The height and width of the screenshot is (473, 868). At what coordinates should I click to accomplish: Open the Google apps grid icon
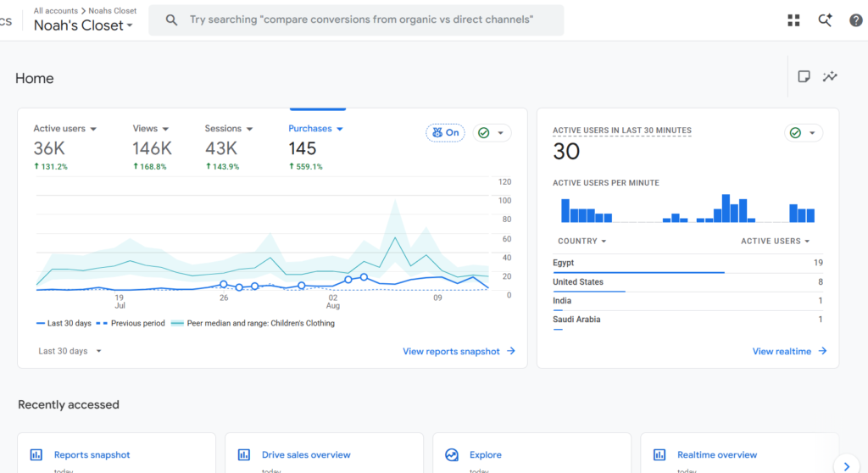pyautogui.click(x=793, y=20)
